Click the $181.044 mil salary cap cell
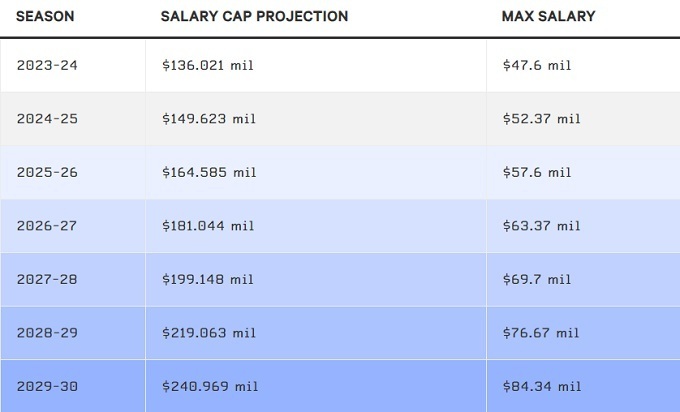This screenshot has height=412, width=680. click(208, 226)
